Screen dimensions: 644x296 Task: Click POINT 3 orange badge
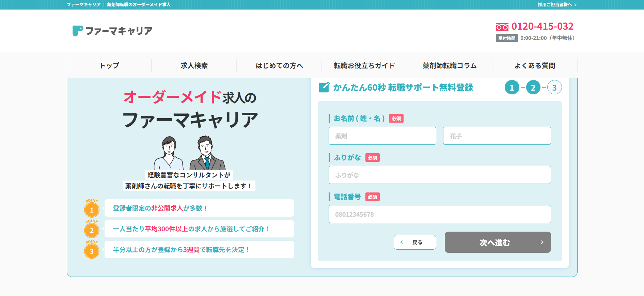click(x=92, y=250)
